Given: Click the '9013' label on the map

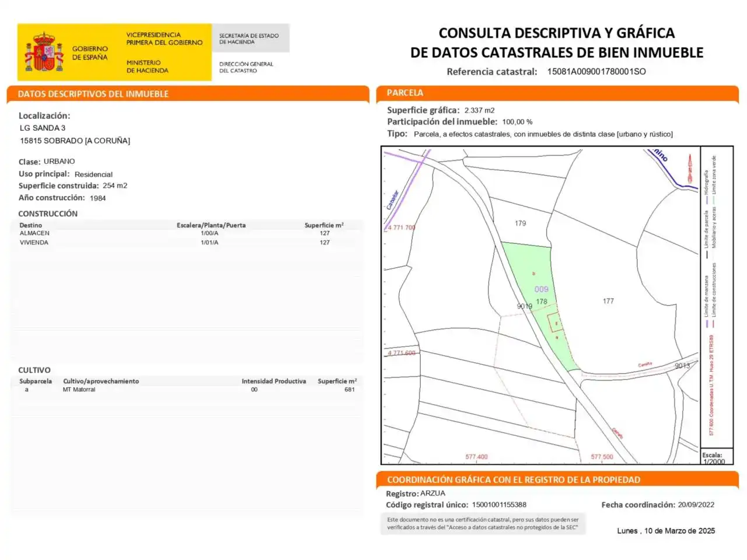Looking at the screenshot, I should coord(682,366).
